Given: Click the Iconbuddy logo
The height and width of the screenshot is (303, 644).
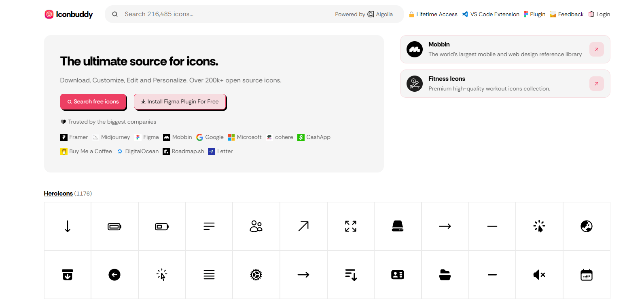Looking at the screenshot, I should point(69,15).
